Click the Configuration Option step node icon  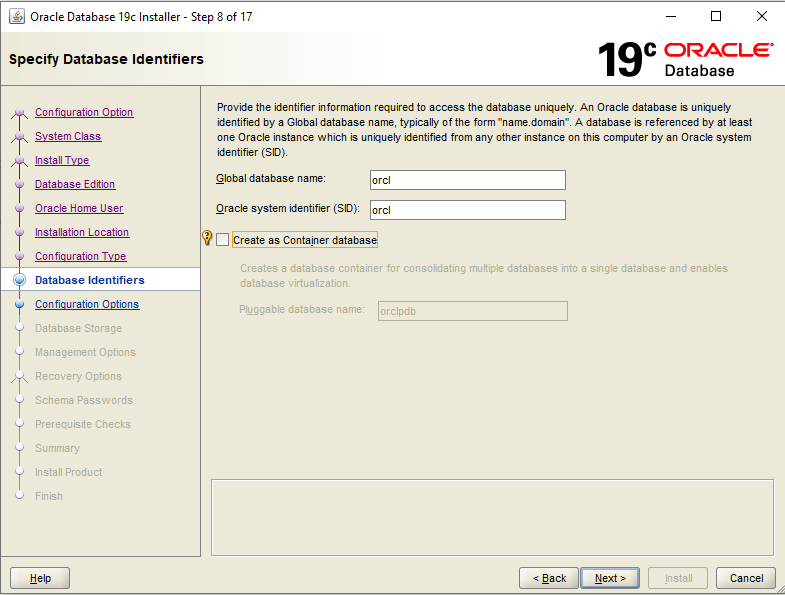tap(20, 112)
